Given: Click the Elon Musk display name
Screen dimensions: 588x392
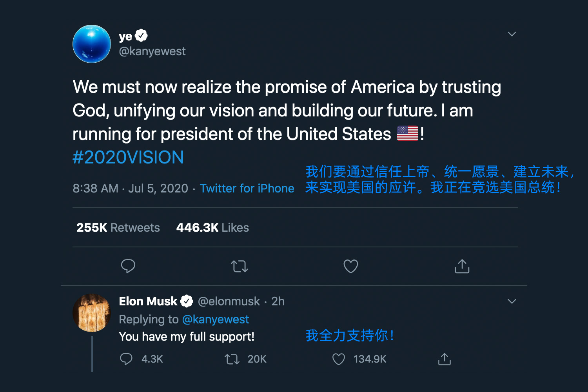Looking at the screenshot, I should (148, 301).
